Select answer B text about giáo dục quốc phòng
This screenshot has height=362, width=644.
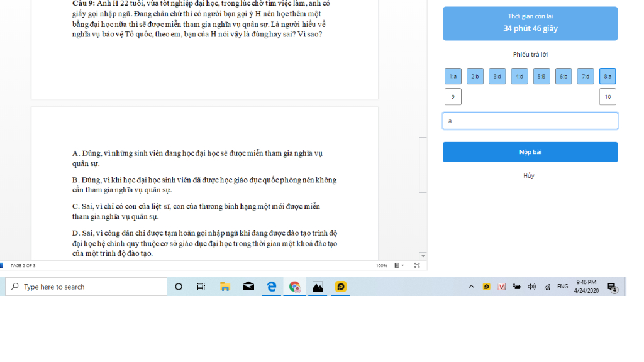(x=204, y=185)
